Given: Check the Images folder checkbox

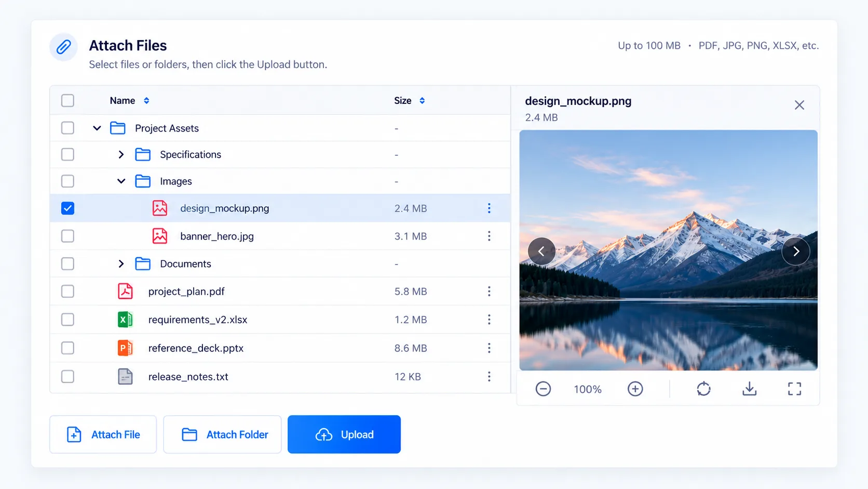Looking at the screenshot, I should pyautogui.click(x=67, y=181).
